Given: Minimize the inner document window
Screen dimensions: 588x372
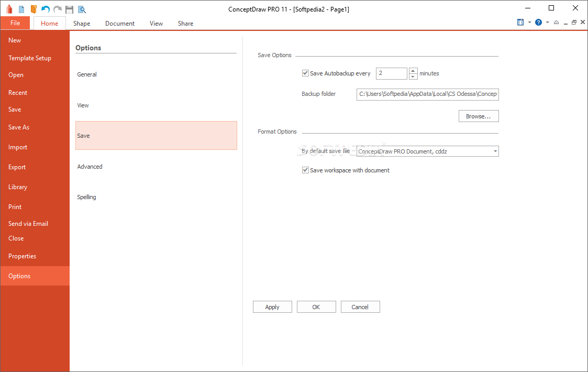Looking at the screenshot, I should [565, 23].
